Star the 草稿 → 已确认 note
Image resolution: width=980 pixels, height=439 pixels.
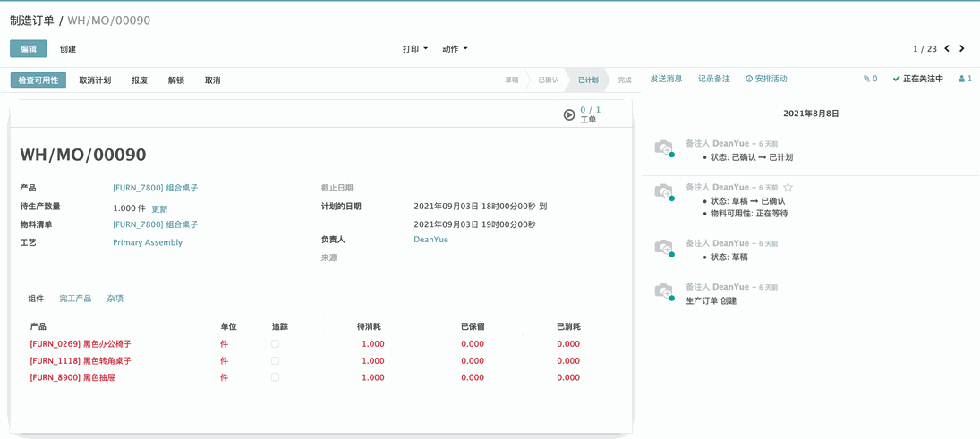pos(788,188)
